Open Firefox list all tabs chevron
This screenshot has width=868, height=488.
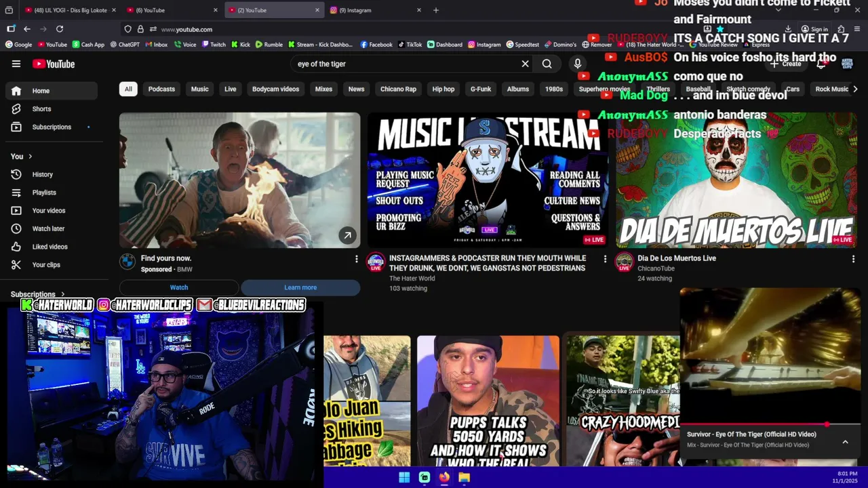[778, 10]
